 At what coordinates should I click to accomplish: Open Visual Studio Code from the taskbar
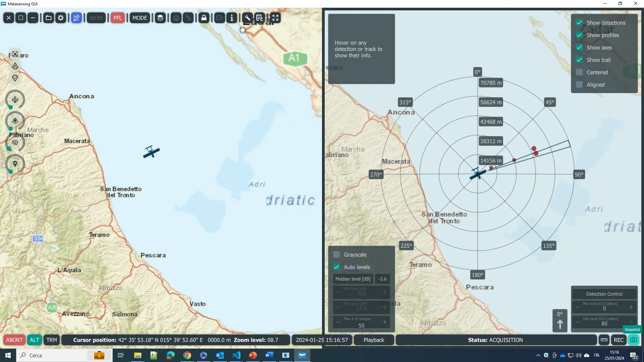(x=236, y=355)
